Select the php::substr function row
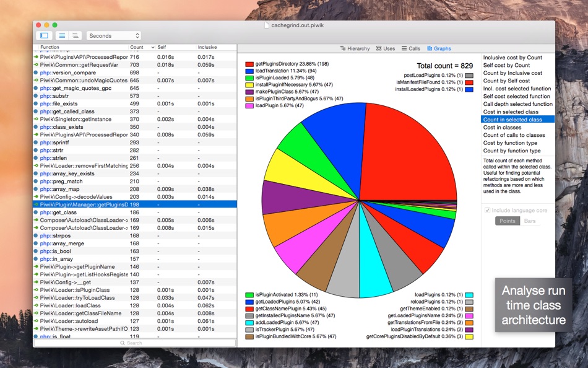 (x=135, y=96)
